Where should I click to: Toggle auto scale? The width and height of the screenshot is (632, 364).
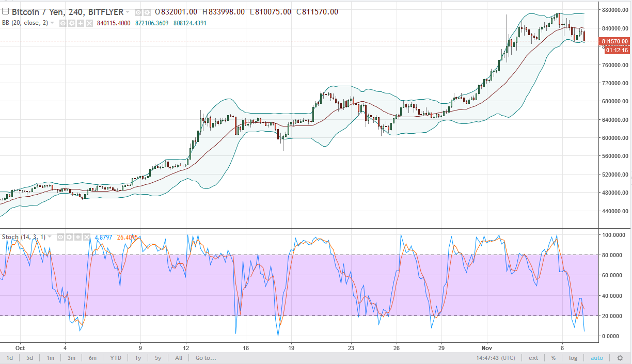point(596,358)
